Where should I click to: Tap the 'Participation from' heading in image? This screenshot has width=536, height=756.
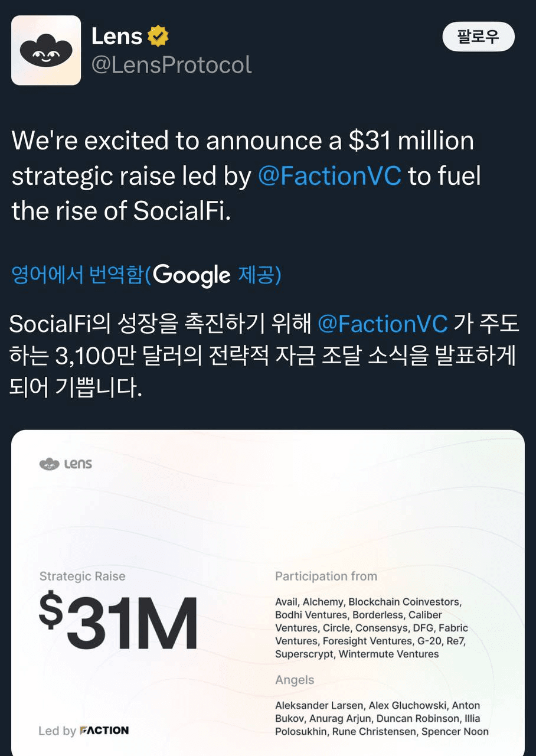pyautogui.click(x=326, y=576)
